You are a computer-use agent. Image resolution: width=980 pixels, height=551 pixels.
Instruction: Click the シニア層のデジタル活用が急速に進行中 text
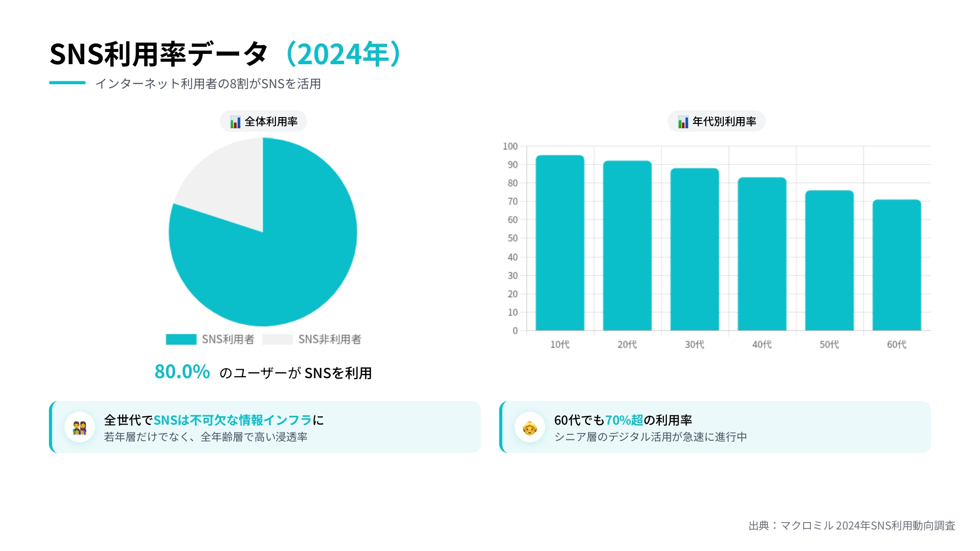click(651, 437)
